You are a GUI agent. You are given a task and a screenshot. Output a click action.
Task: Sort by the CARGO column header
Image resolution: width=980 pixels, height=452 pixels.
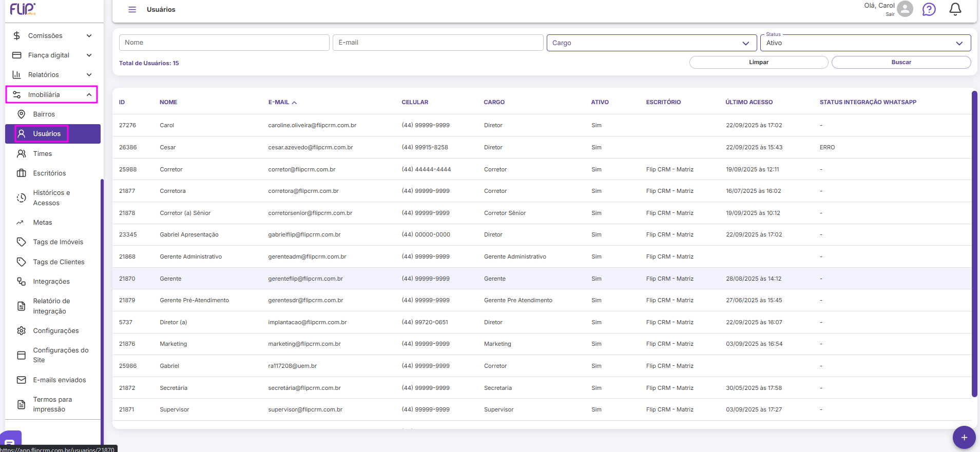[494, 103]
